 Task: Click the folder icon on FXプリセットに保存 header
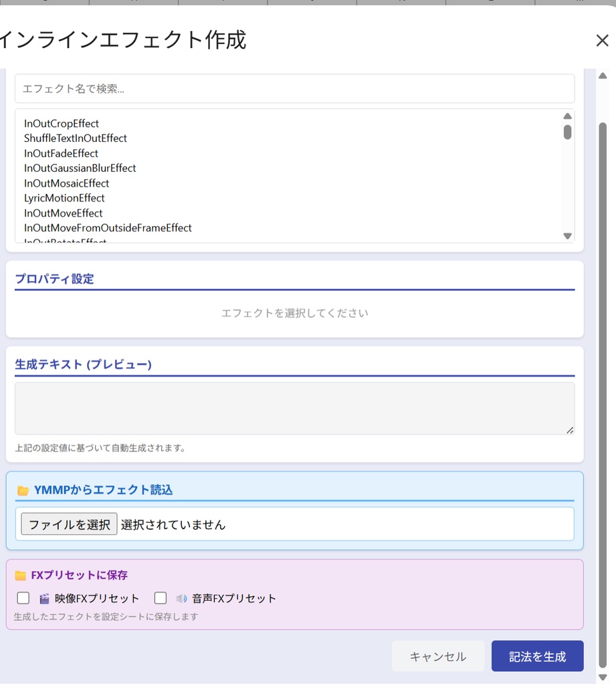(x=20, y=575)
